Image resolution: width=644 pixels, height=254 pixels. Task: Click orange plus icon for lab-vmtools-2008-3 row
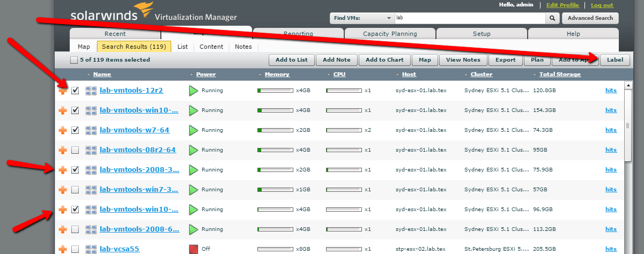63,170
